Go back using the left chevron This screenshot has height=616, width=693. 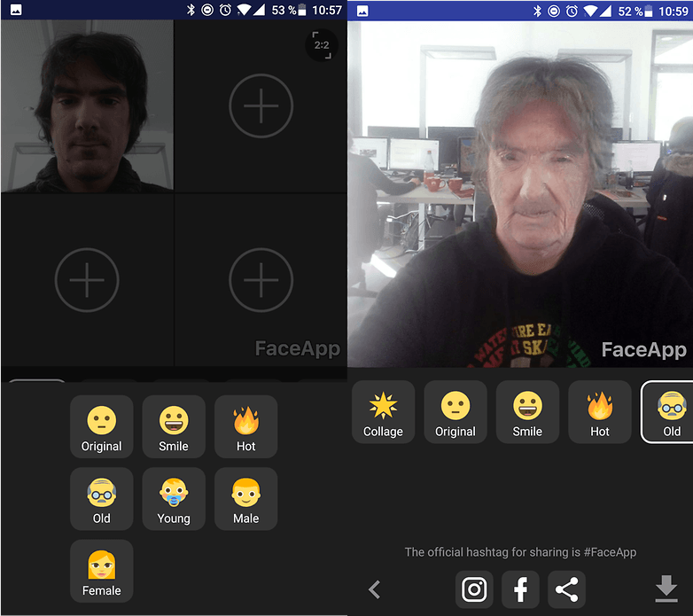(374, 589)
